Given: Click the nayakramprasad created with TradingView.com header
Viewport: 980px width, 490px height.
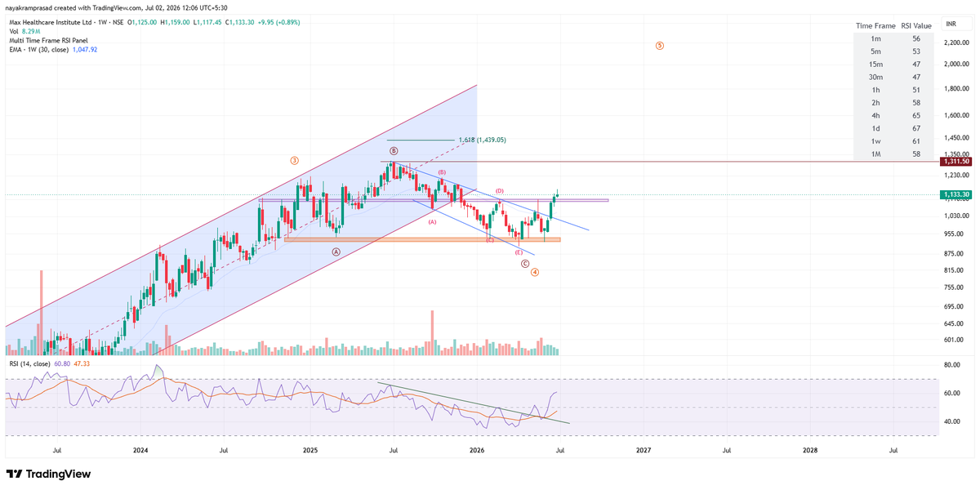Looking at the screenshot, I should pyautogui.click(x=117, y=8).
